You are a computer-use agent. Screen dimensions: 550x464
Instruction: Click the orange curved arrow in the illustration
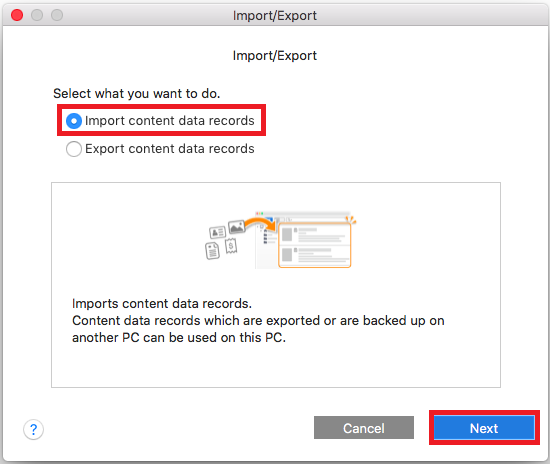pyautogui.click(x=260, y=224)
